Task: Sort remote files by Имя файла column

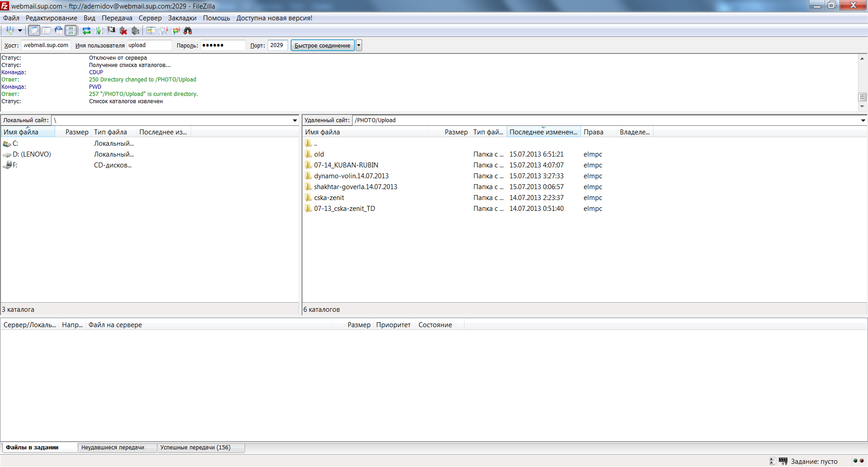Action: [365, 132]
